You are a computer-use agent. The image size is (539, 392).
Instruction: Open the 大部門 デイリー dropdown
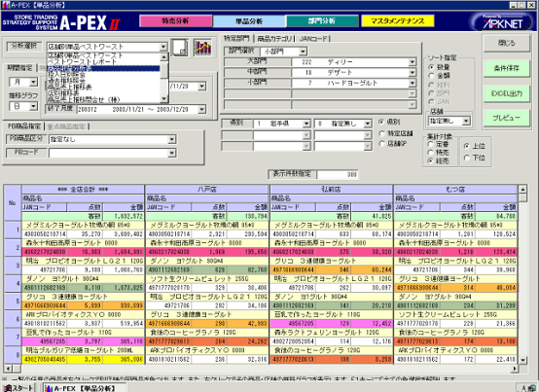coord(412,62)
